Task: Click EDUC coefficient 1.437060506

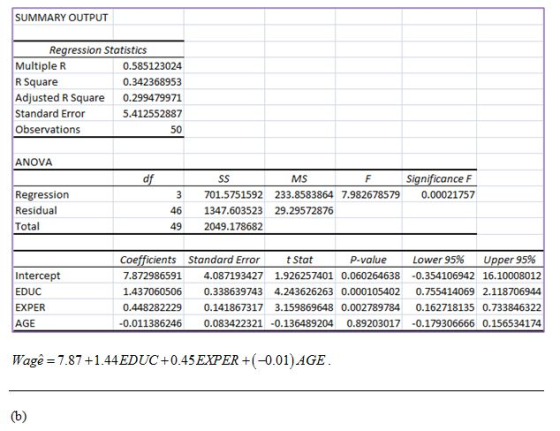Action: click(152, 291)
